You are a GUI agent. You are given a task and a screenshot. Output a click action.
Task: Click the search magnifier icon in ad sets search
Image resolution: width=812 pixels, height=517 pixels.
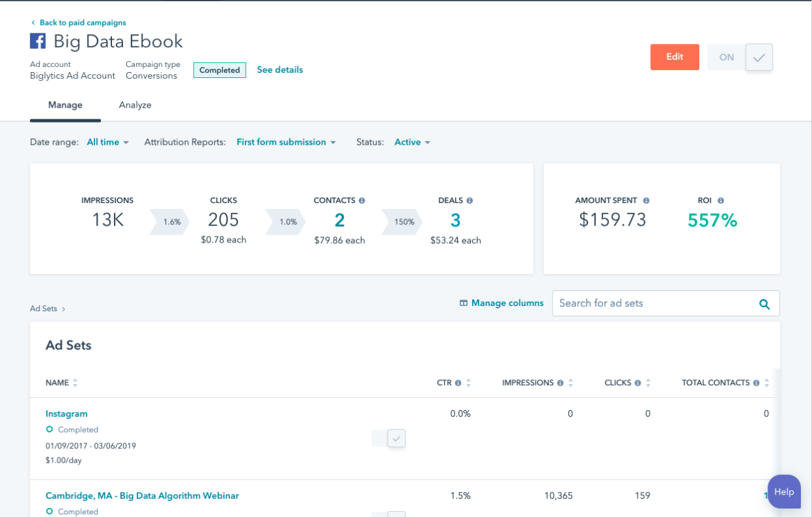pyautogui.click(x=764, y=304)
